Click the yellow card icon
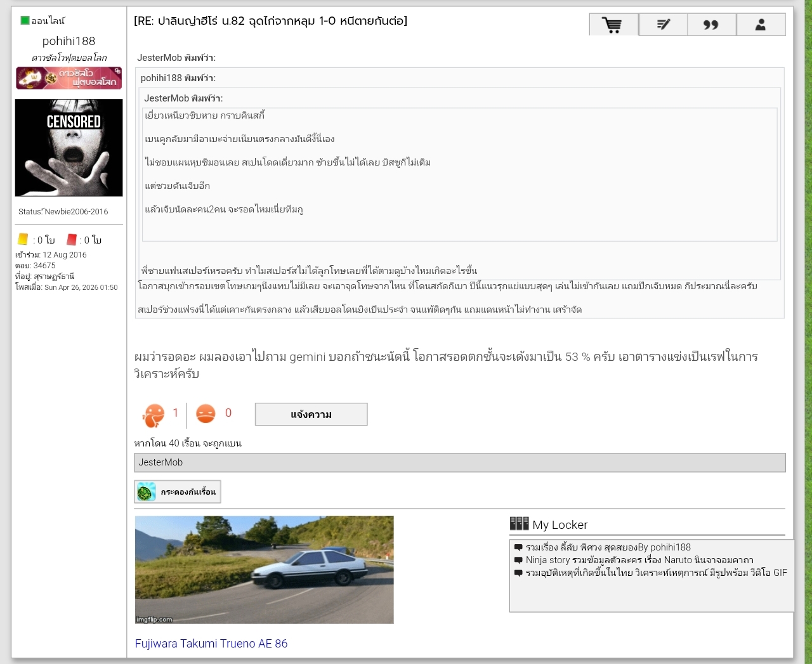 [23, 239]
